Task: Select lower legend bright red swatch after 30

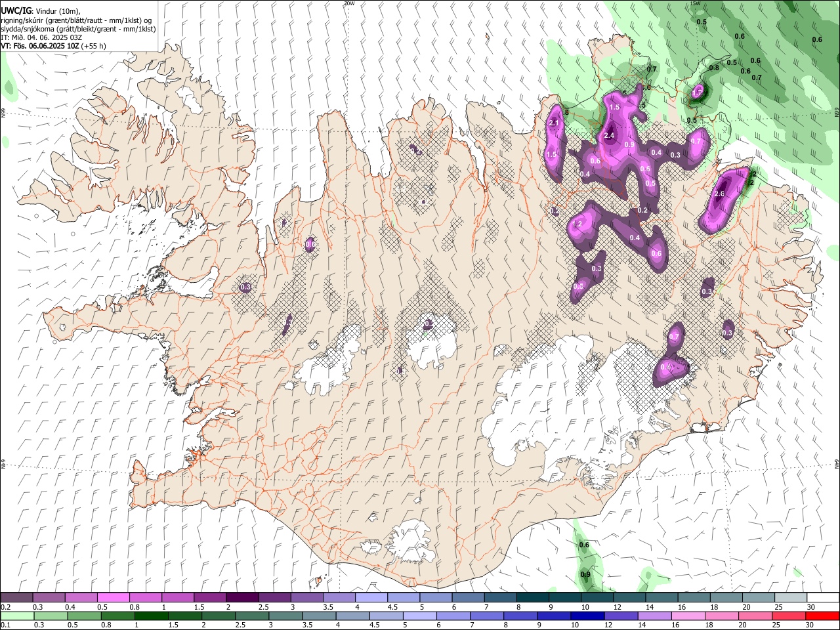Action: (x=822, y=616)
